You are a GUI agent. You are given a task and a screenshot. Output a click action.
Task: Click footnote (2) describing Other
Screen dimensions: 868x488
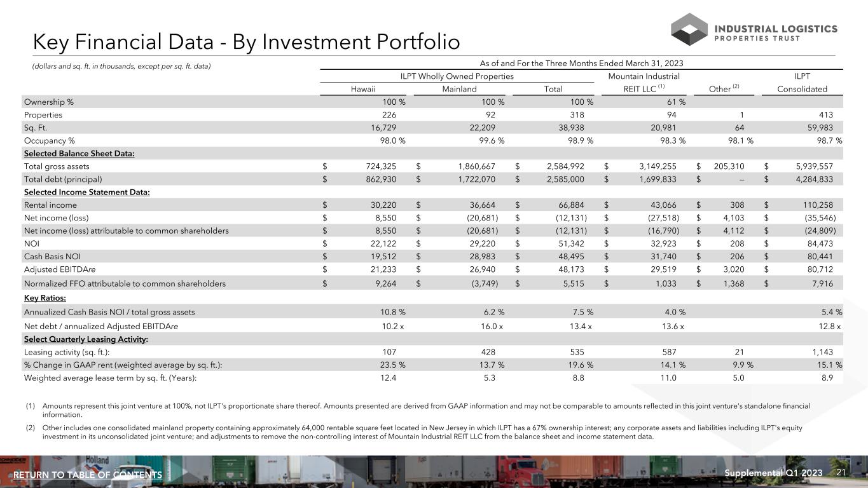point(420,432)
